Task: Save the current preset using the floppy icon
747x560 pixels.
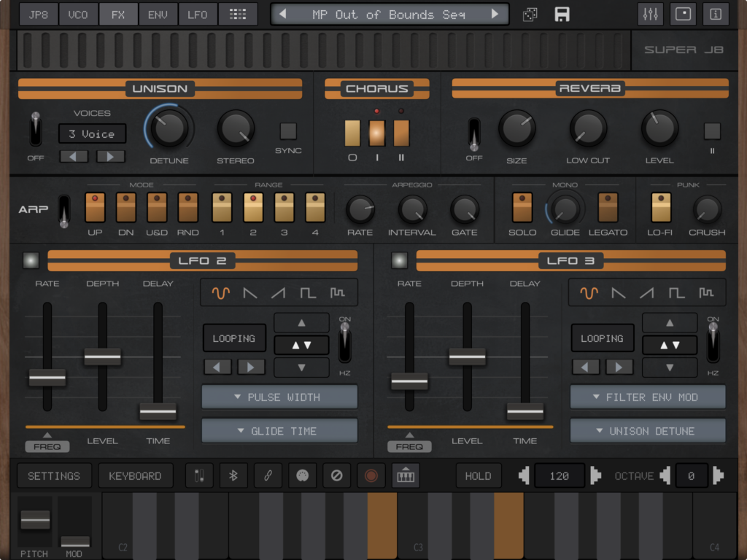Action: pos(561,14)
